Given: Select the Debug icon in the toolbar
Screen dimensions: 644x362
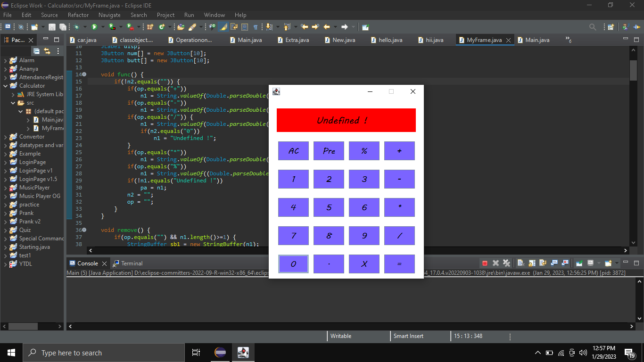Looking at the screenshot, I should [x=77, y=27].
